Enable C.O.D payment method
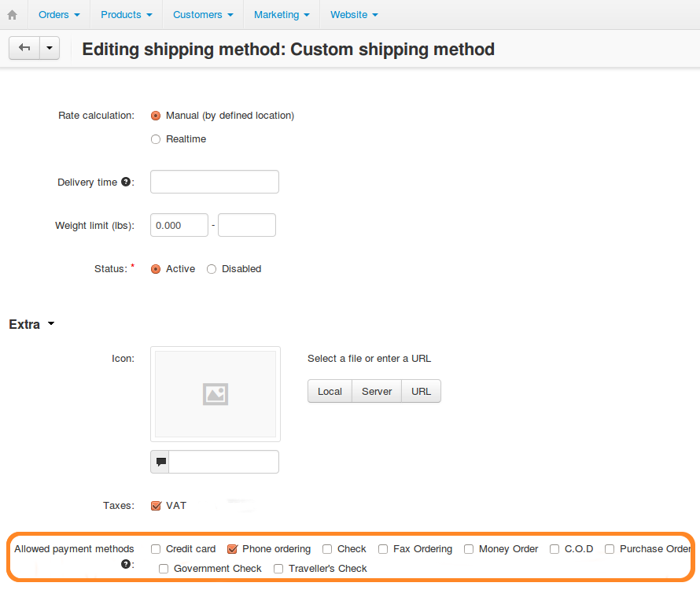The image size is (700, 590). pyautogui.click(x=554, y=549)
